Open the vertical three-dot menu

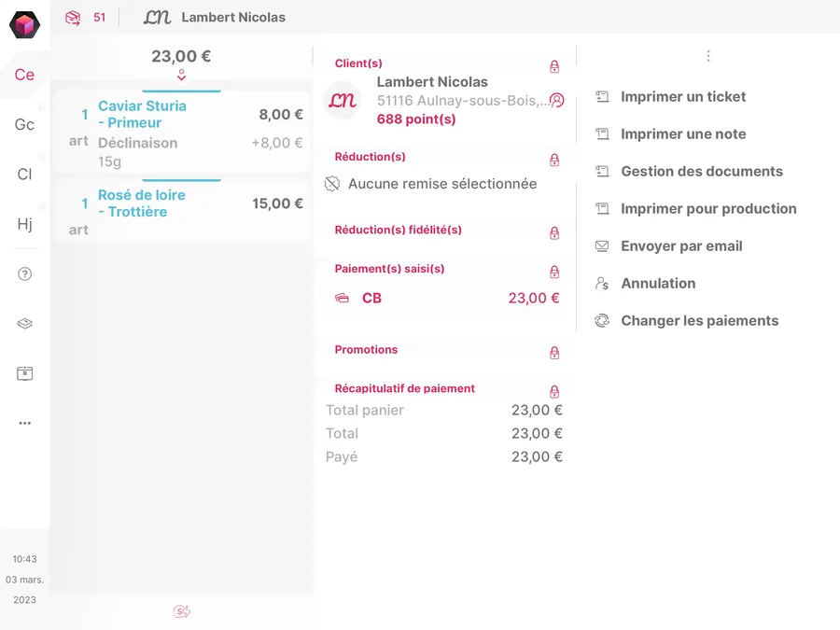click(708, 56)
